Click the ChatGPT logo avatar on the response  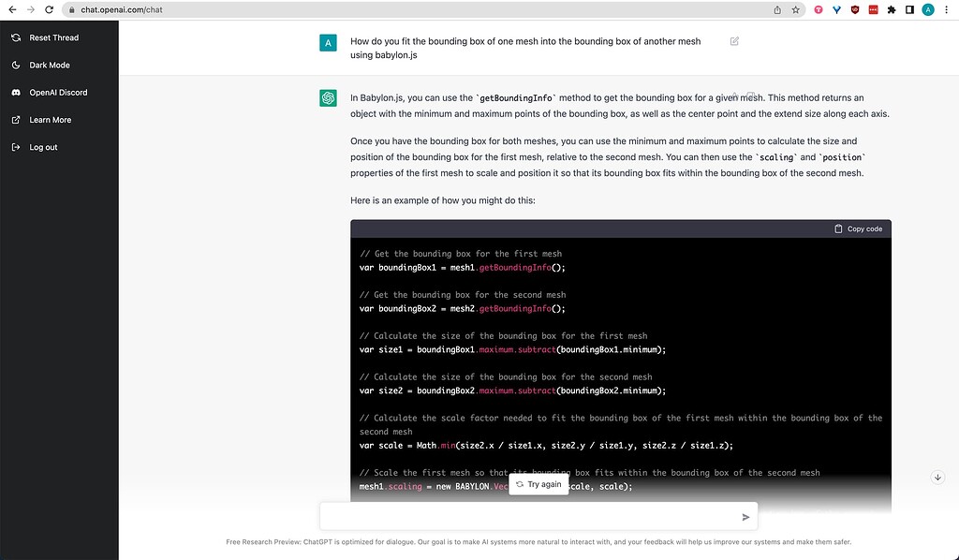pos(328,97)
